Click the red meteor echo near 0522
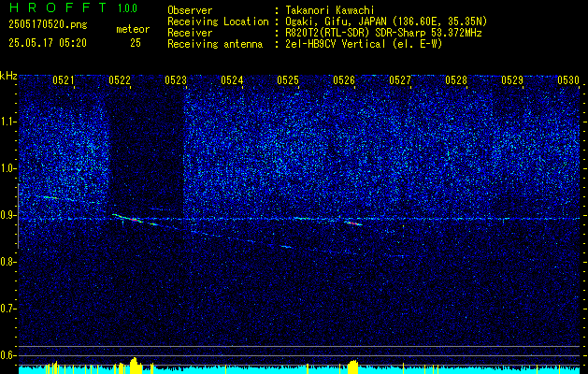588x374 pixels. pyautogui.click(x=135, y=220)
